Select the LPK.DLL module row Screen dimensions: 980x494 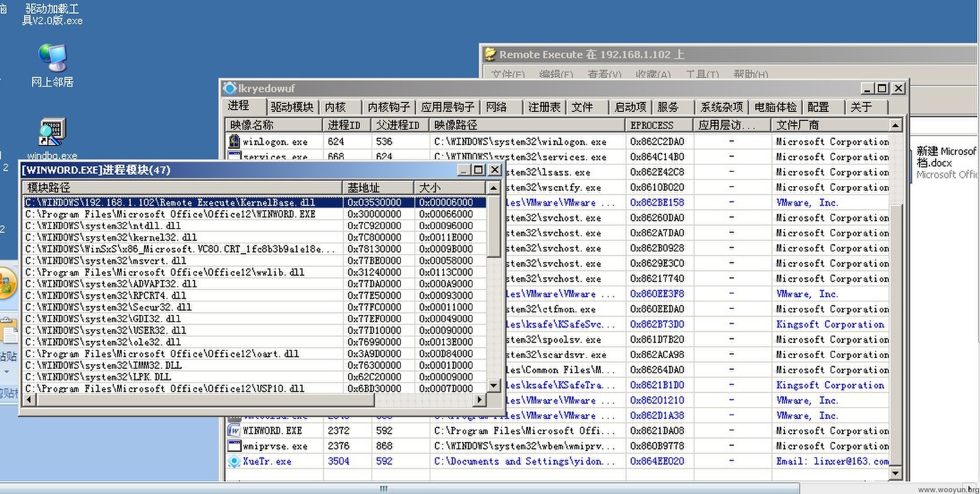pos(255,377)
